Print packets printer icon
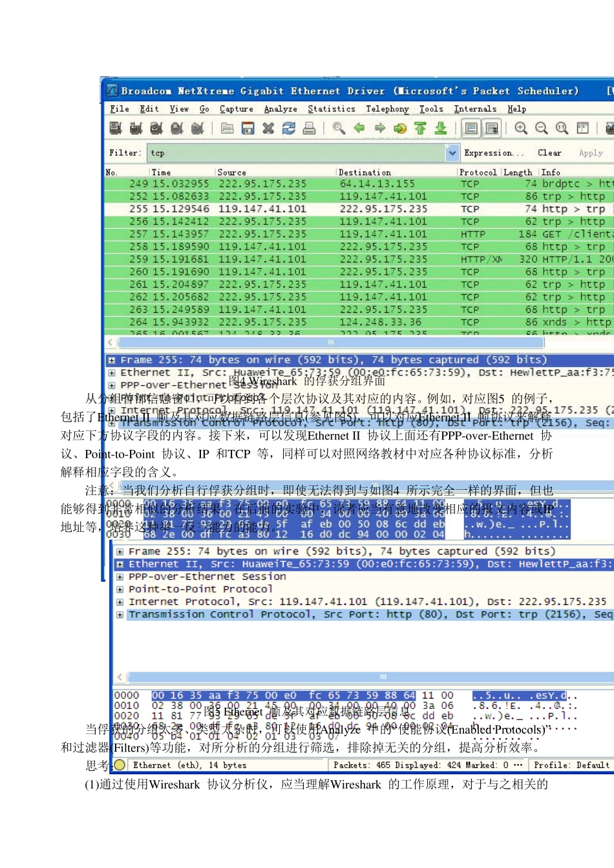The height and width of the screenshot is (868, 614). click(x=310, y=128)
